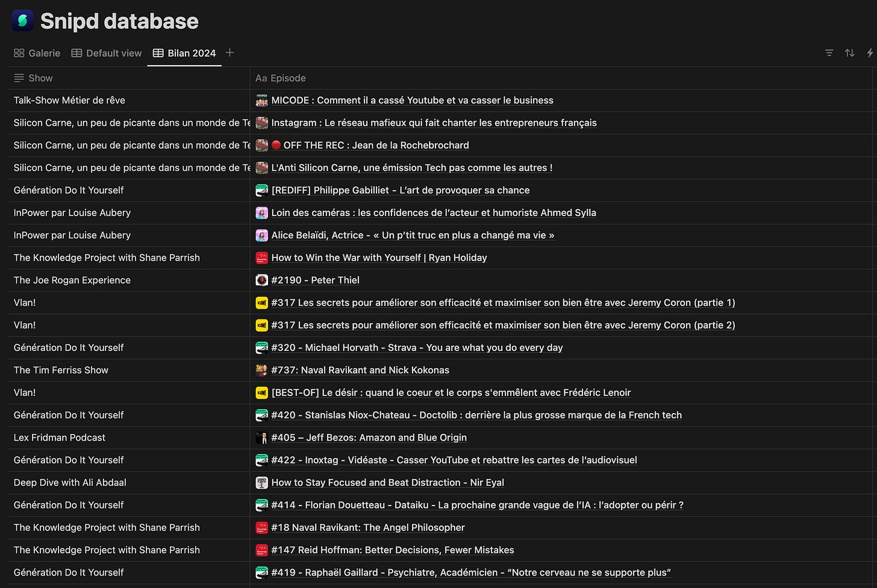
Task: Click icon next to OFF THE REC episode
Action: tap(261, 145)
